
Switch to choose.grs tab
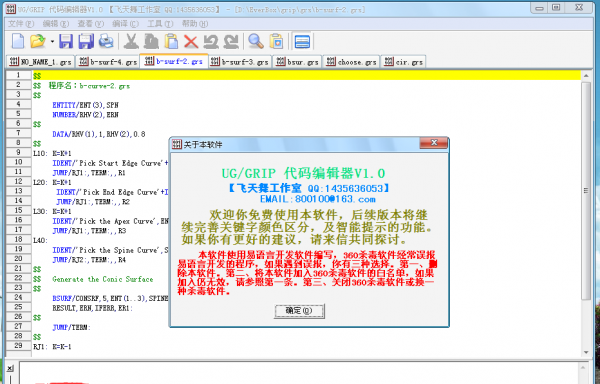tap(351, 62)
